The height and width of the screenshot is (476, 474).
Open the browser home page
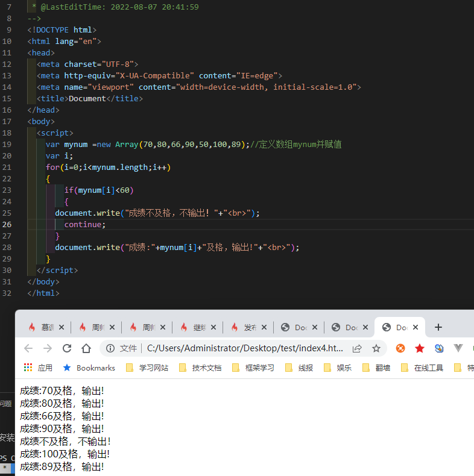click(x=86, y=348)
